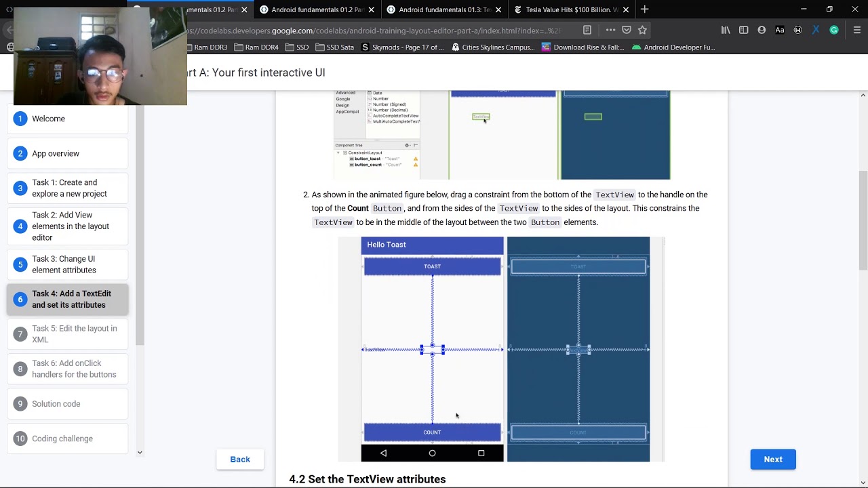Open Task 5: Edit the layout in XML
868x488 pixels.
tap(67, 334)
